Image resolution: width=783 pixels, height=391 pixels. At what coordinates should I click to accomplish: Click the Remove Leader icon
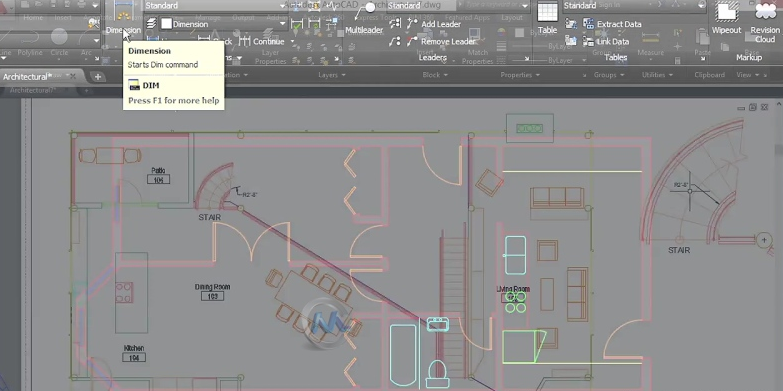(412, 41)
